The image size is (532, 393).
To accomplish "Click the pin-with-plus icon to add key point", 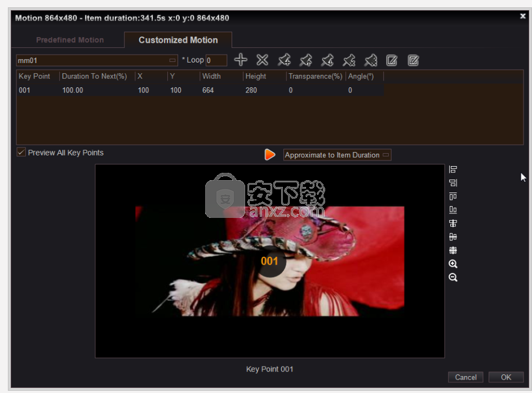I will [x=284, y=60].
